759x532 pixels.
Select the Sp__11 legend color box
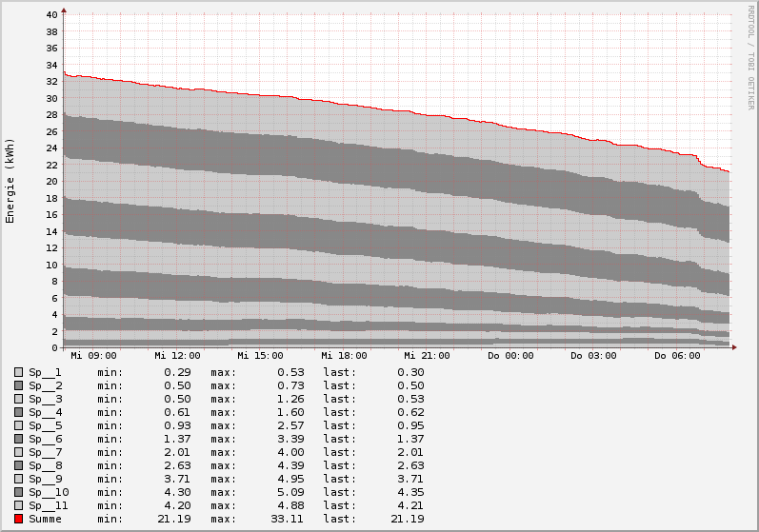18,505
